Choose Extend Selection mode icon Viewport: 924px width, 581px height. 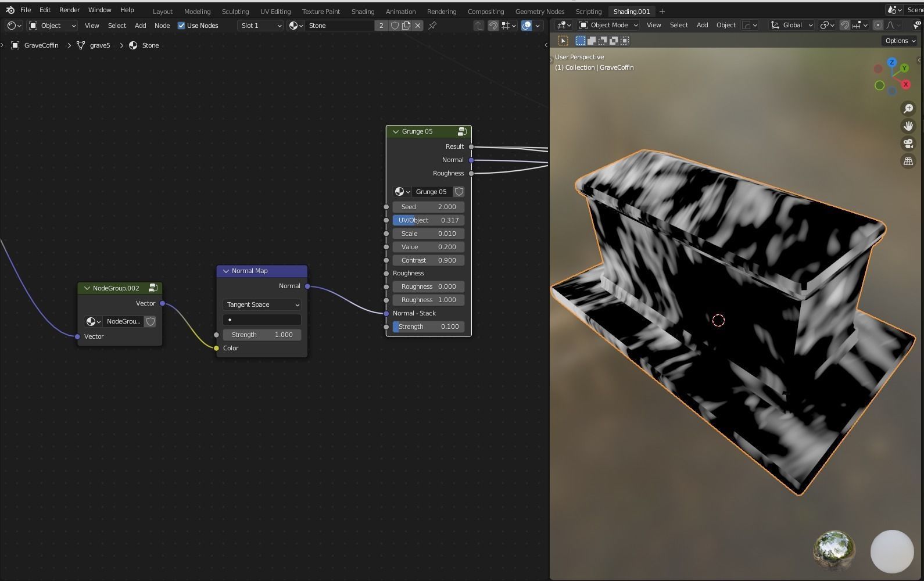point(591,41)
